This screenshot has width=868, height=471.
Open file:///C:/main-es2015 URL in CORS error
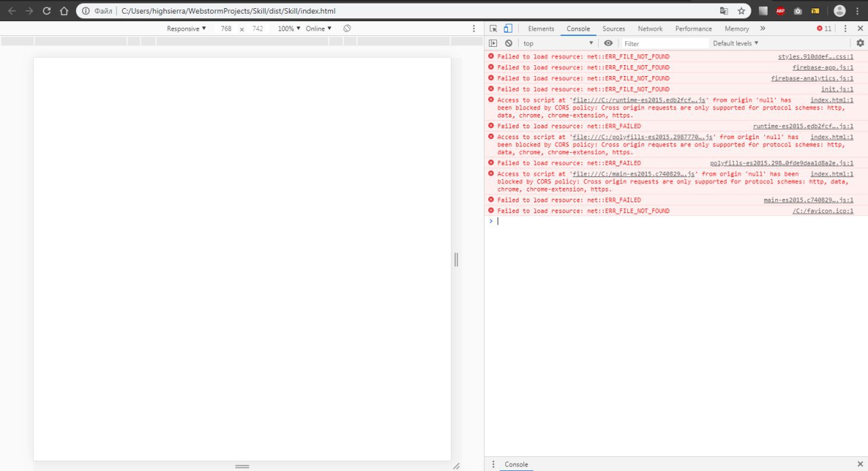click(633, 174)
